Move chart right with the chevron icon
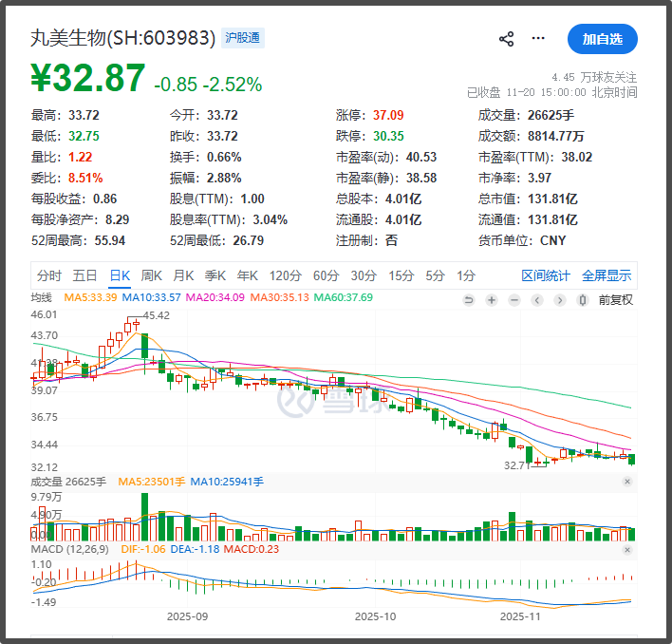672x644 pixels. [x=560, y=300]
